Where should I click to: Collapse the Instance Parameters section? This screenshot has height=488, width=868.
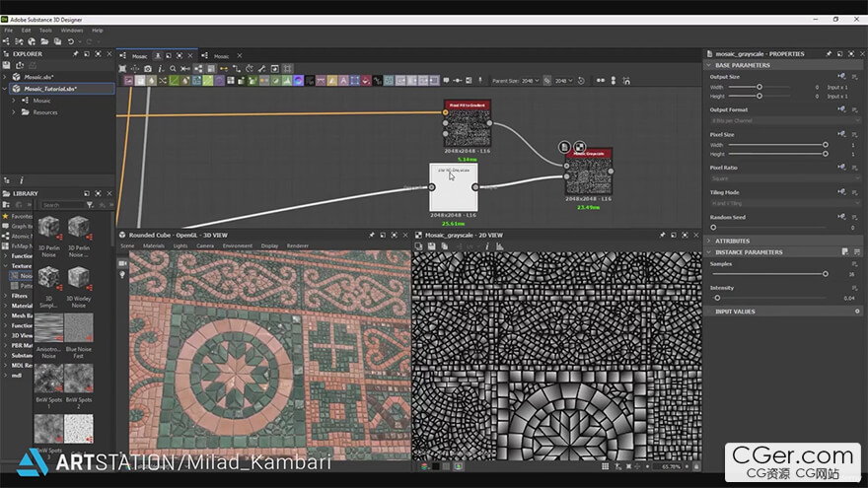click(x=709, y=252)
